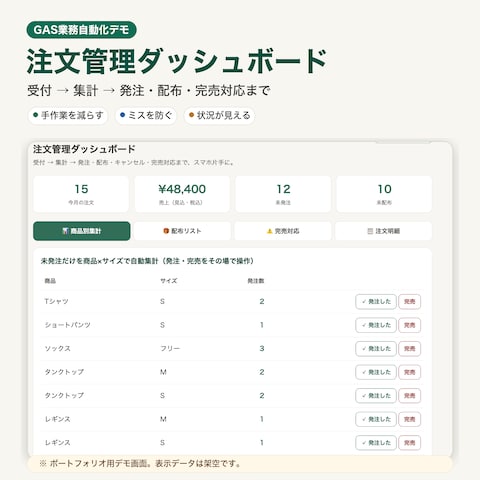480x480 pixels.
Task: Mark Tシャツ S as 発注した
Action: coord(376,302)
